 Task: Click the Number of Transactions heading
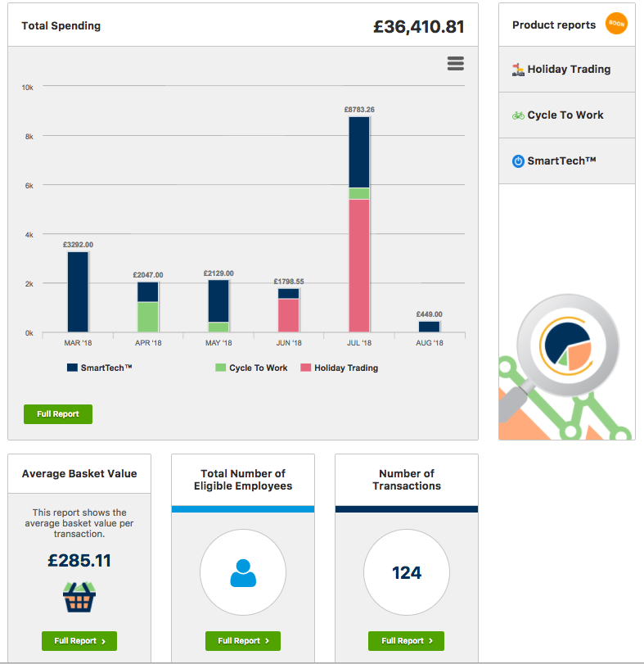[406, 479]
